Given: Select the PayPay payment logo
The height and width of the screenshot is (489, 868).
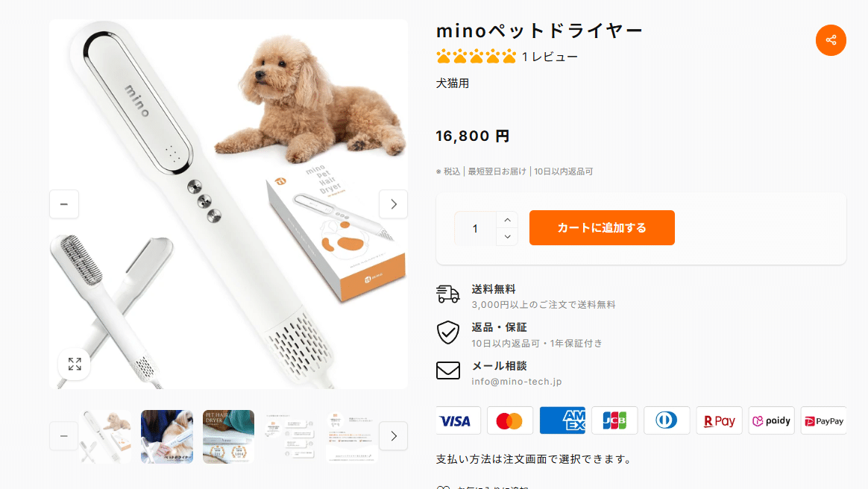Looking at the screenshot, I should click(824, 421).
